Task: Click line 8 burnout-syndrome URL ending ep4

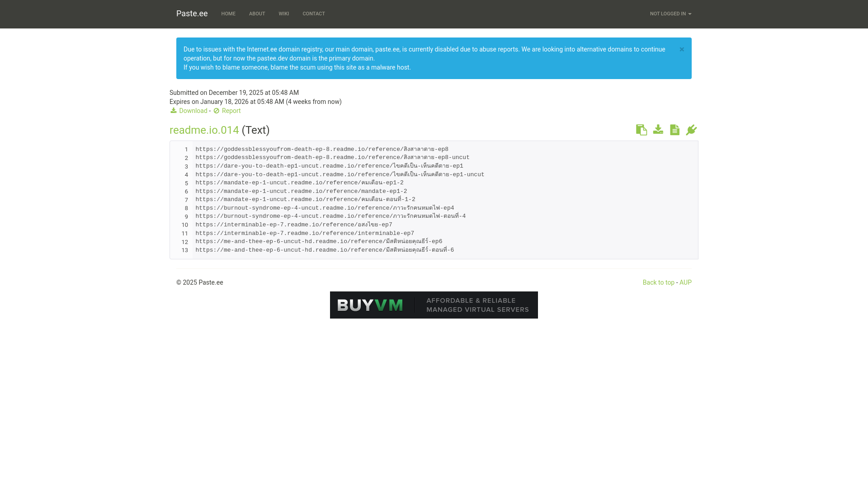Action: [x=325, y=208]
